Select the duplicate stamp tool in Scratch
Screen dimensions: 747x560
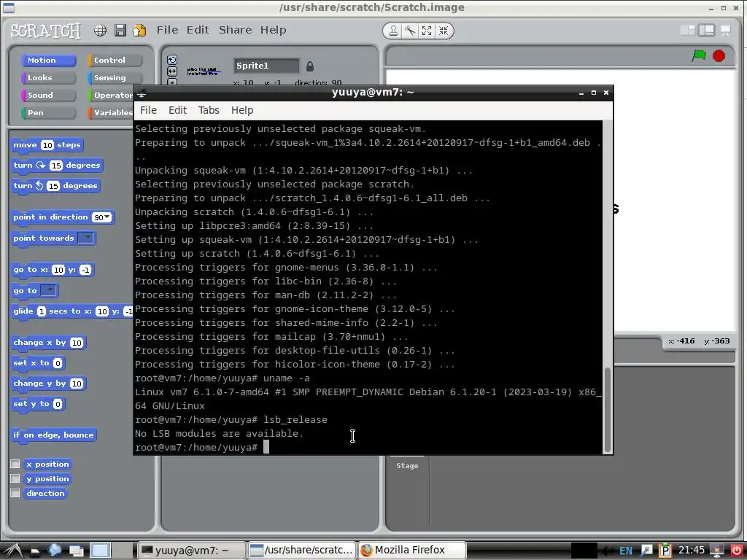tap(393, 31)
